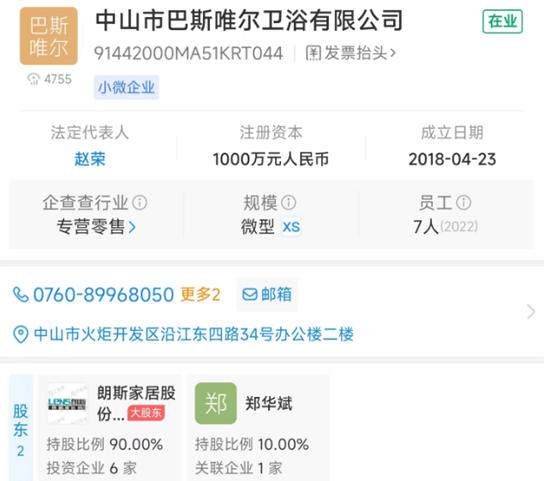This screenshot has width=550, height=481.
Task: Tap the 成立日期 label
Action: 452,133
